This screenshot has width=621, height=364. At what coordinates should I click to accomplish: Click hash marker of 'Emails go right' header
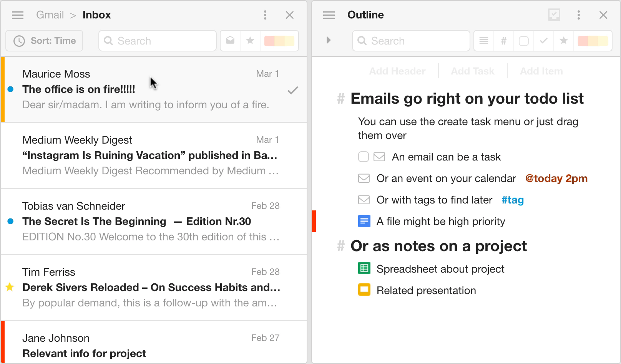pyautogui.click(x=340, y=99)
